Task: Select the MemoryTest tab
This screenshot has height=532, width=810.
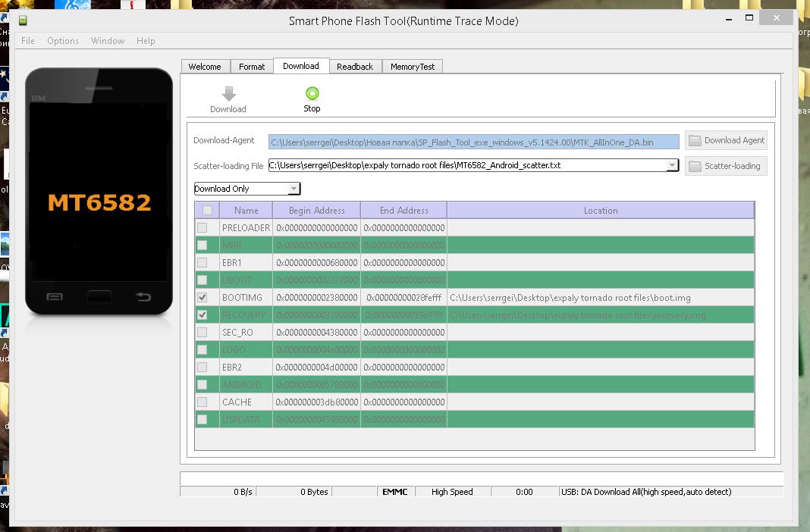Action: point(413,67)
